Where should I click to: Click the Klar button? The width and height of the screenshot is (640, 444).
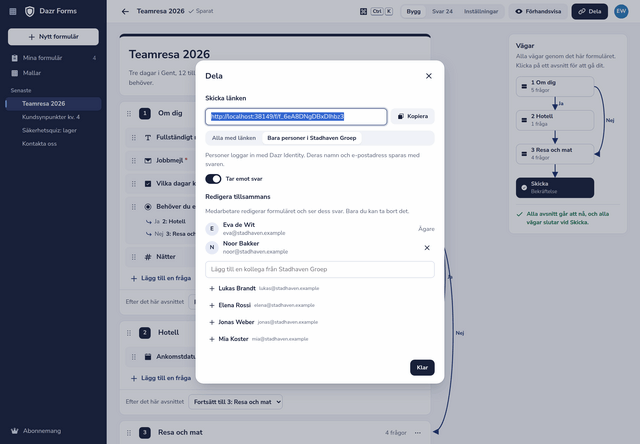point(422,367)
